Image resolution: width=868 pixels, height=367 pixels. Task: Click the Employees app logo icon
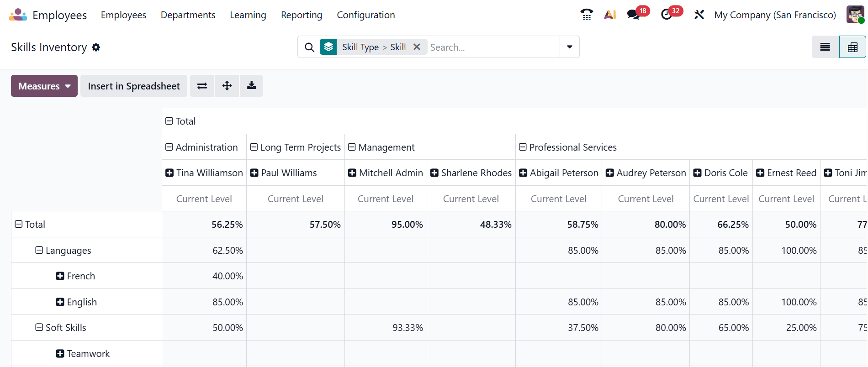[x=18, y=15]
